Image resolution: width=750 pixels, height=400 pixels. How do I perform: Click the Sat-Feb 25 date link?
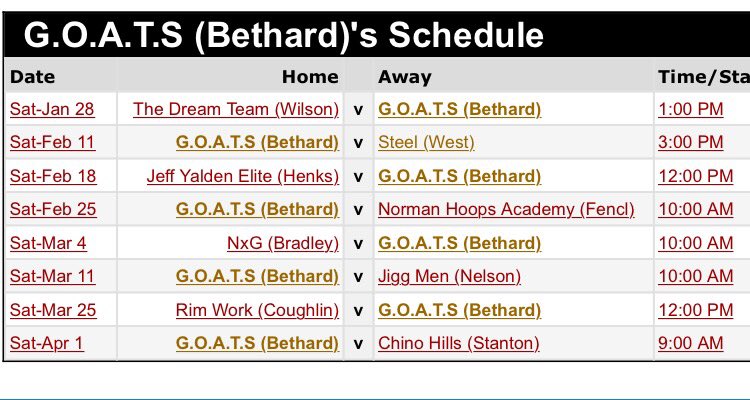pyautogui.click(x=53, y=210)
